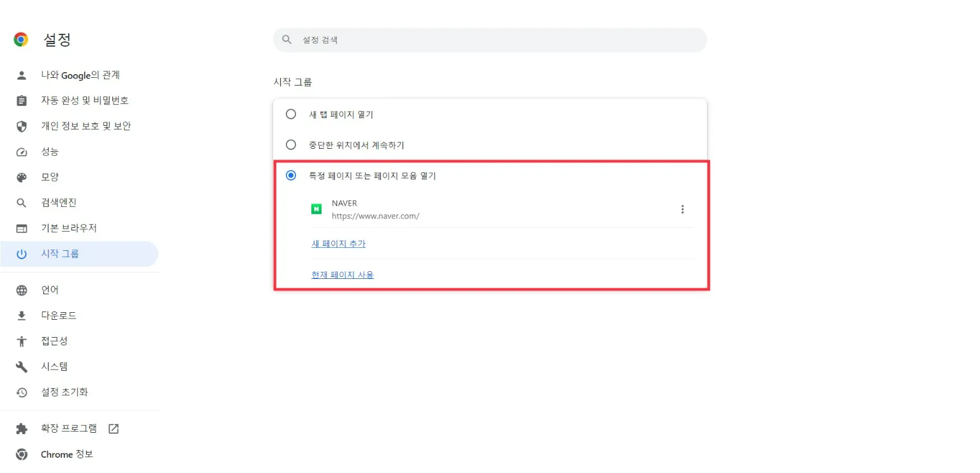Select the 다운로드 download arrow icon
980x473 pixels.
coord(21,315)
